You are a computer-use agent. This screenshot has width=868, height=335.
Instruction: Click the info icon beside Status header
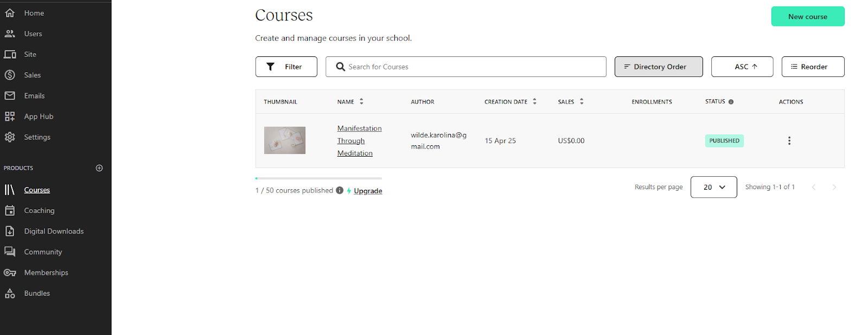(x=731, y=102)
